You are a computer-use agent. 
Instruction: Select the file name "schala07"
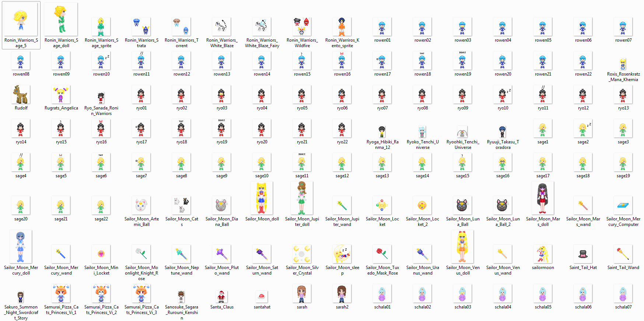click(623, 307)
